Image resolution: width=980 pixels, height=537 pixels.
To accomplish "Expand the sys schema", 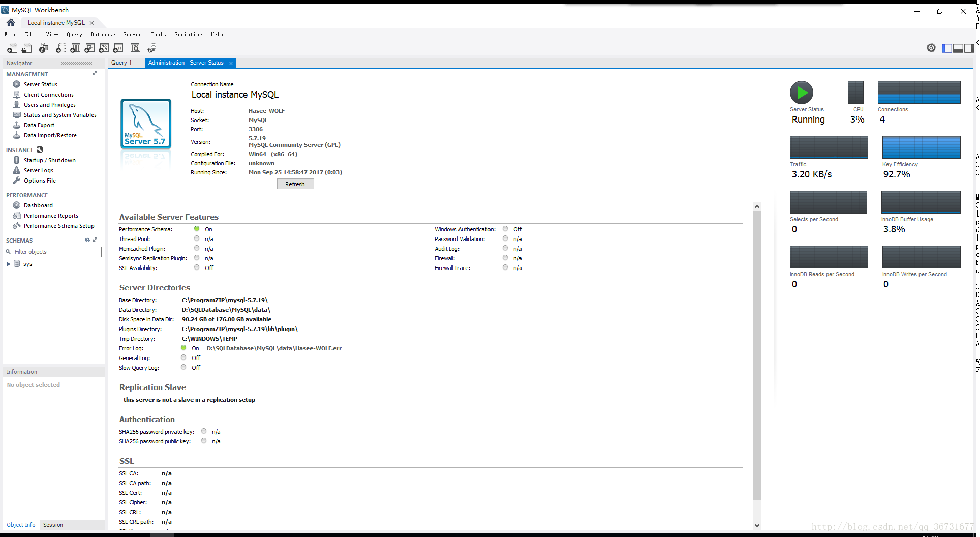I will [x=8, y=264].
